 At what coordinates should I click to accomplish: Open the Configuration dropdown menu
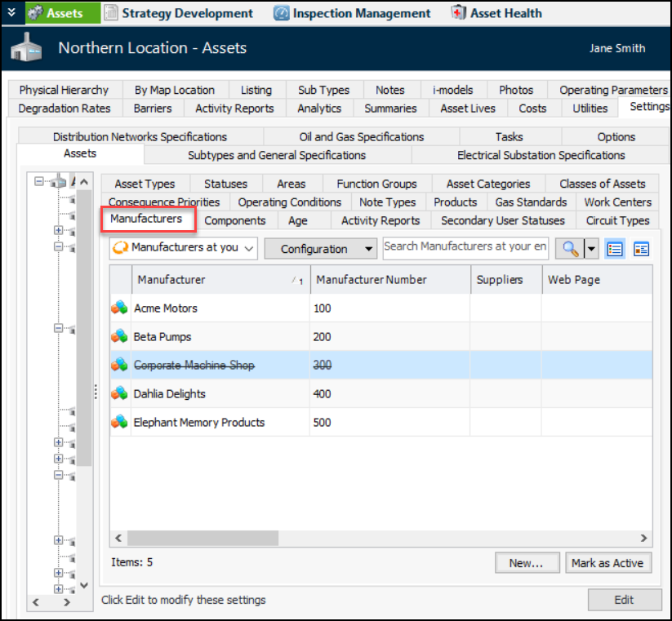[320, 249]
